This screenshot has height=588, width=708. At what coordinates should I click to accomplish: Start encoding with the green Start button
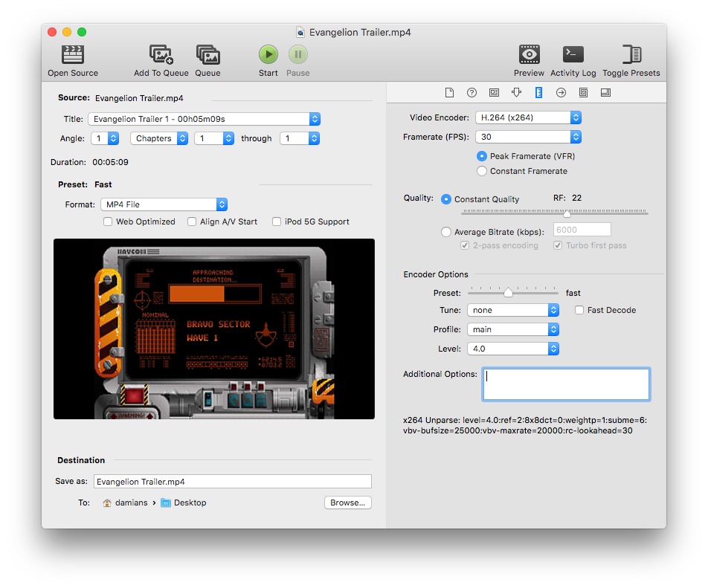(x=268, y=54)
